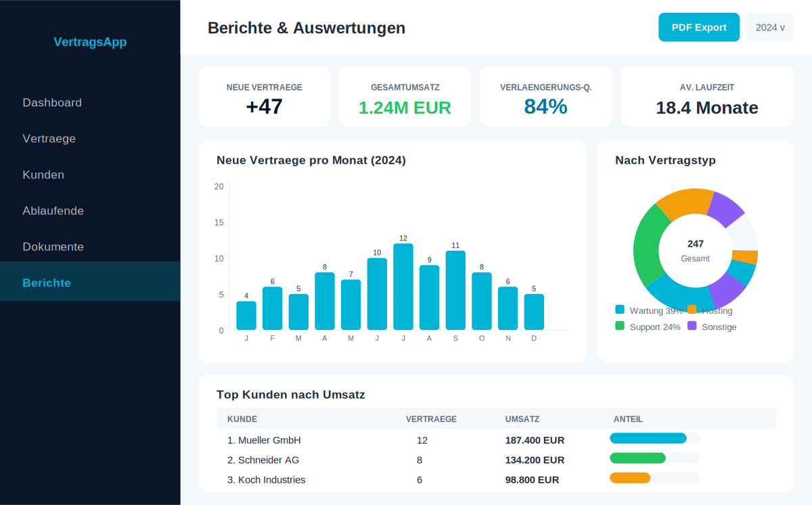Click the purple Sonstige legend swatch

[692, 326]
